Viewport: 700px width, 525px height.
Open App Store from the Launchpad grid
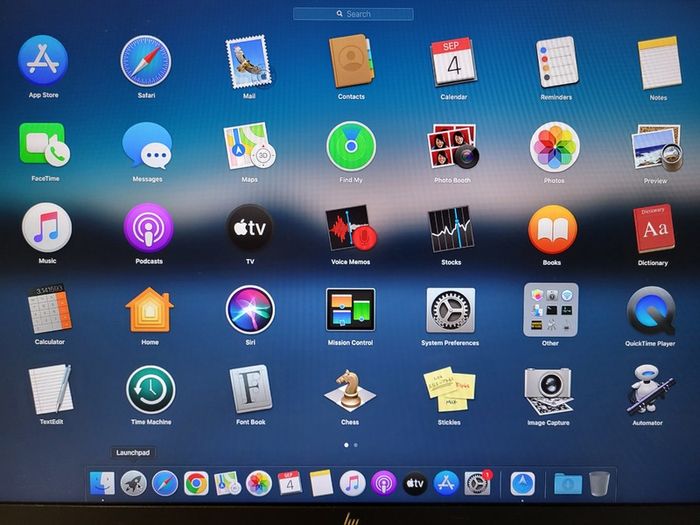click(43, 60)
